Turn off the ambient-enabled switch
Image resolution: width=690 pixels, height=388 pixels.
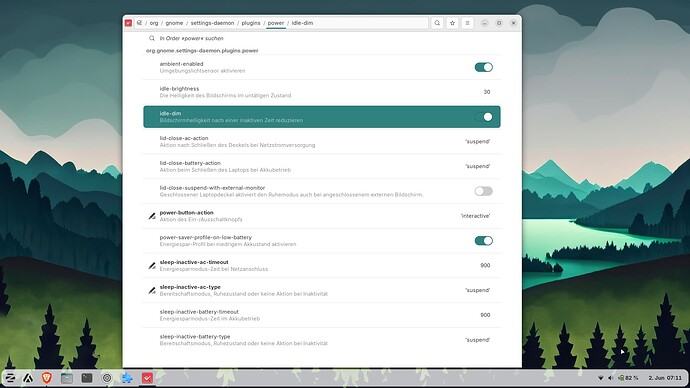click(483, 67)
